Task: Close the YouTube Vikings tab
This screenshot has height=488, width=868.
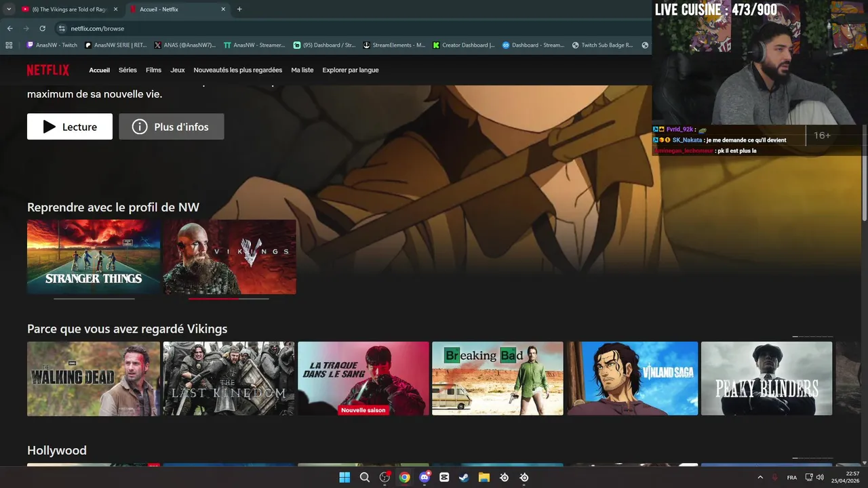Action: (x=115, y=9)
